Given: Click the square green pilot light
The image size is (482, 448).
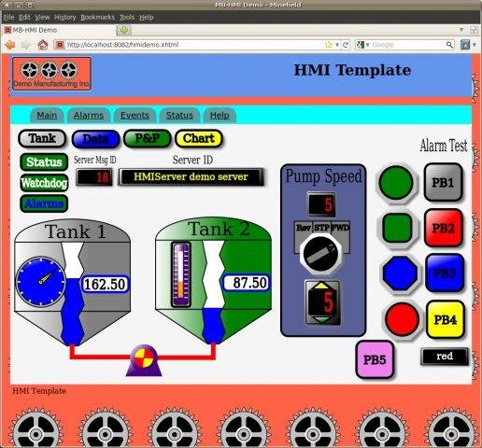Looking at the screenshot, I should 397,228.
